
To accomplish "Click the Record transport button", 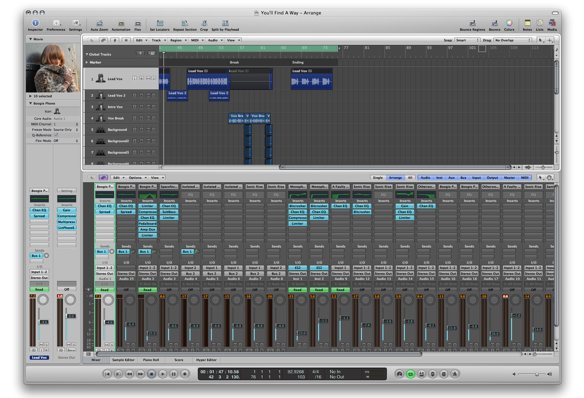I will (185, 374).
